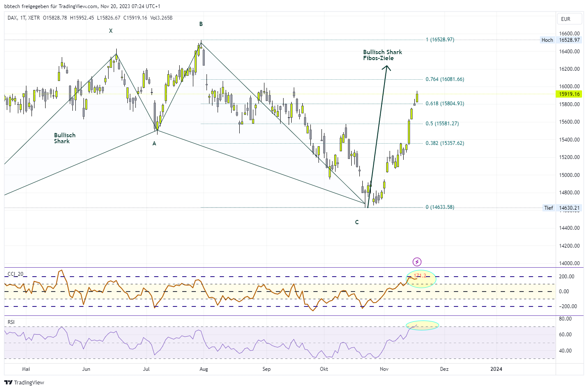Image resolution: width=588 pixels, height=390 pixels.
Task: Click the high value H15952.45
Action: click(x=82, y=18)
